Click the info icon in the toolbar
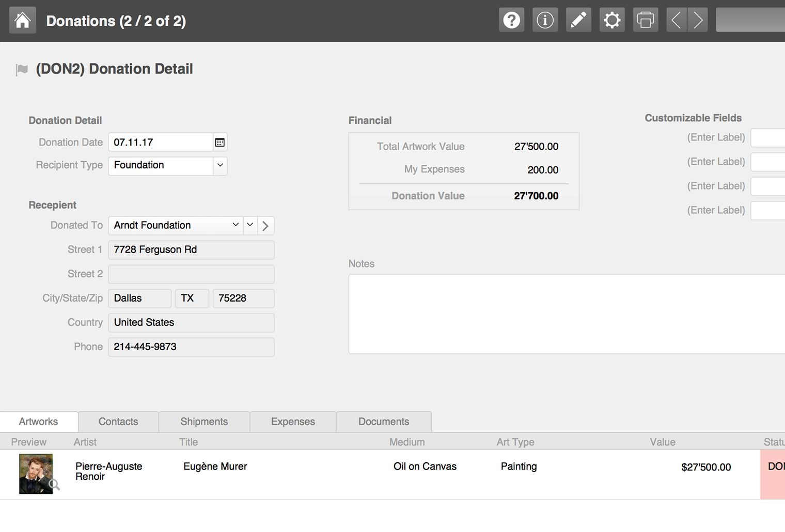Screen dimensions: 785x532 pyautogui.click(x=545, y=20)
